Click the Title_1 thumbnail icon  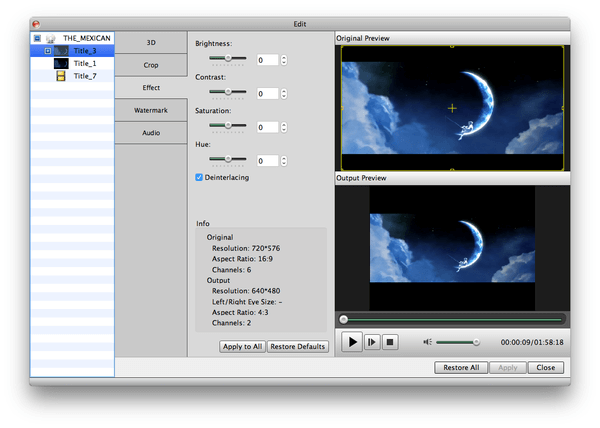61,63
